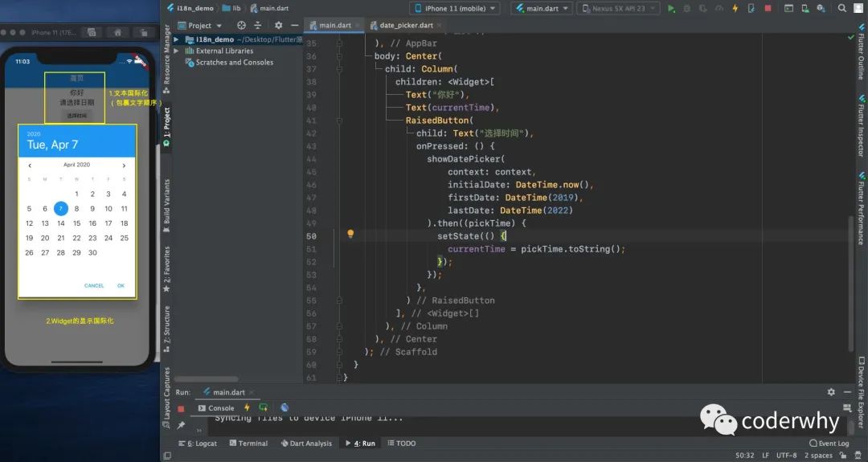
Task: Expand the External Libraries tree node
Action: 177,51
